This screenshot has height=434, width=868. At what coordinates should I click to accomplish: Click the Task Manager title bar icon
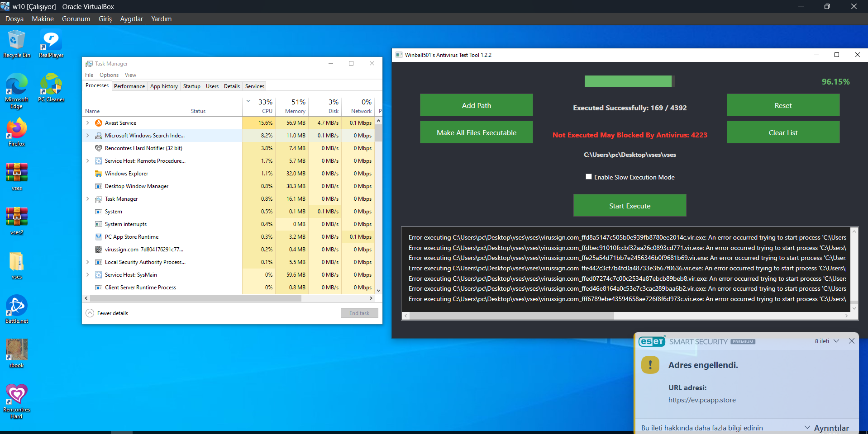89,64
